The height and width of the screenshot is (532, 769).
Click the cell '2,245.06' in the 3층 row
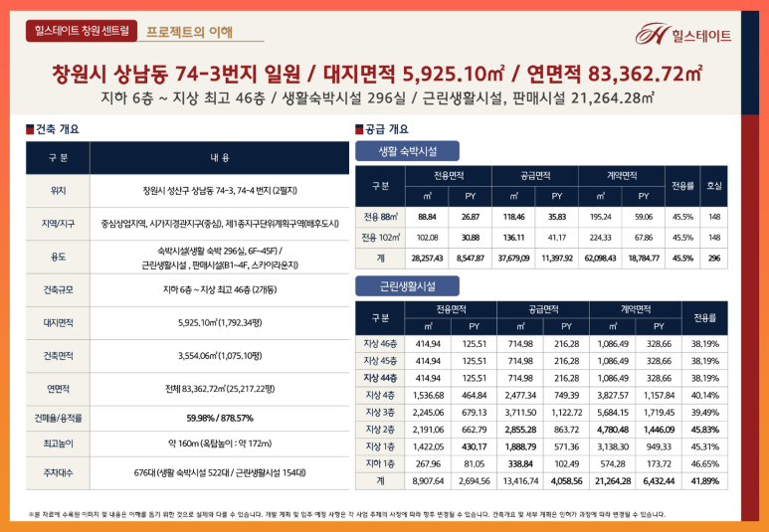[428, 413]
